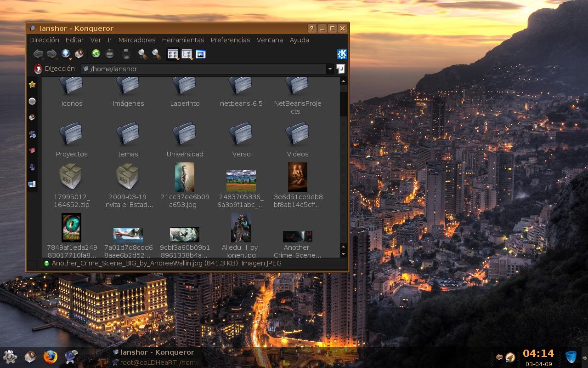Go to the Home folder via toolbar
The image size is (588, 368).
click(x=79, y=54)
